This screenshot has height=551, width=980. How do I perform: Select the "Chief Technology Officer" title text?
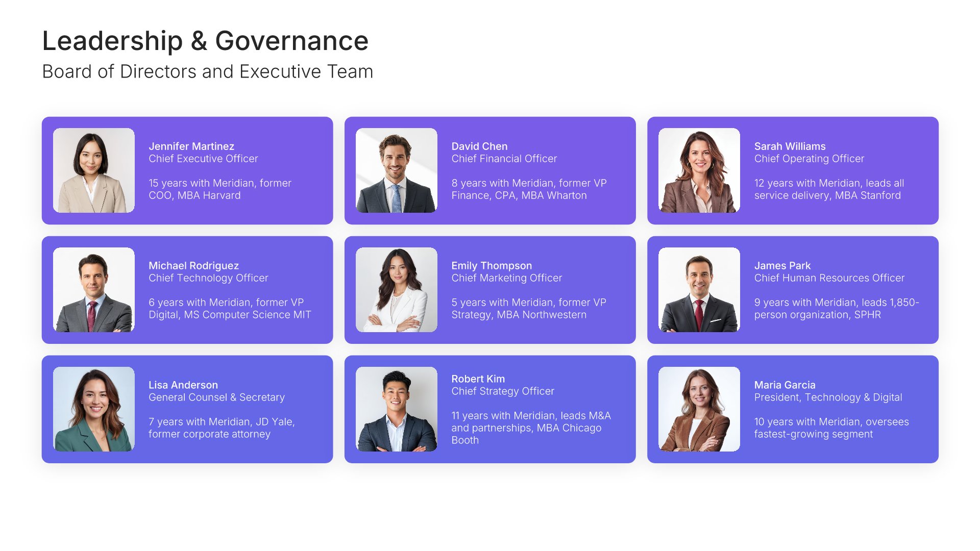point(208,278)
